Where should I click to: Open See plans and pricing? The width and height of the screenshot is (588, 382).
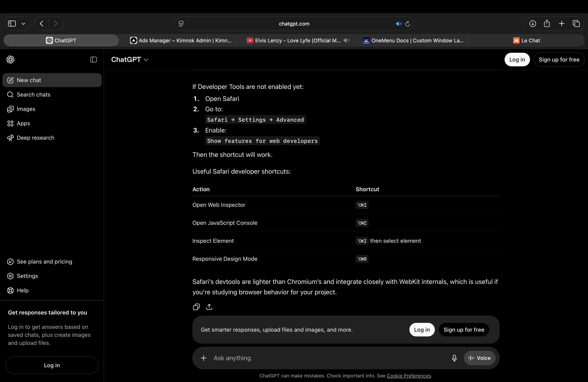pyautogui.click(x=52, y=262)
